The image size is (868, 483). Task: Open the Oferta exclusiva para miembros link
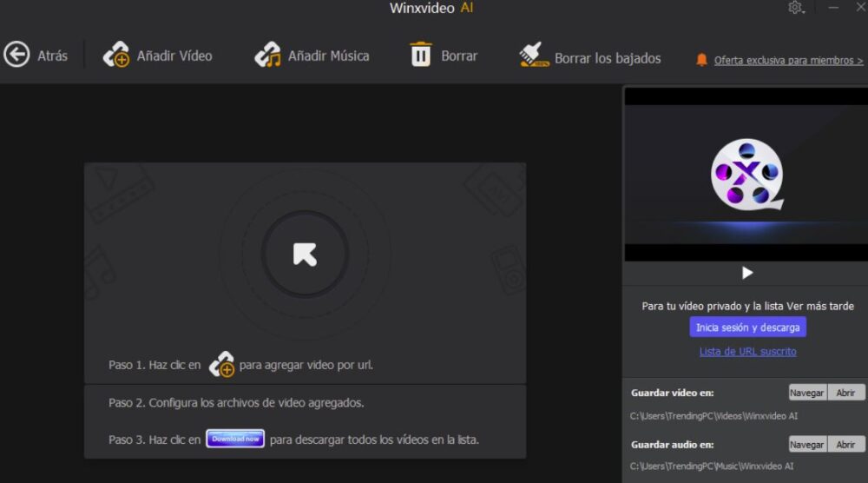pyautogui.click(x=788, y=61)
